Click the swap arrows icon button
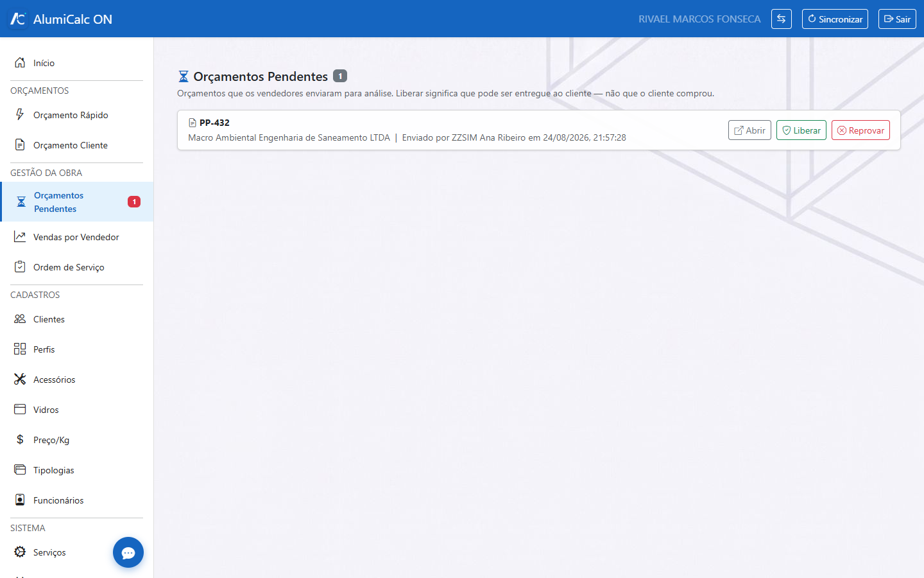 [781, 19]
